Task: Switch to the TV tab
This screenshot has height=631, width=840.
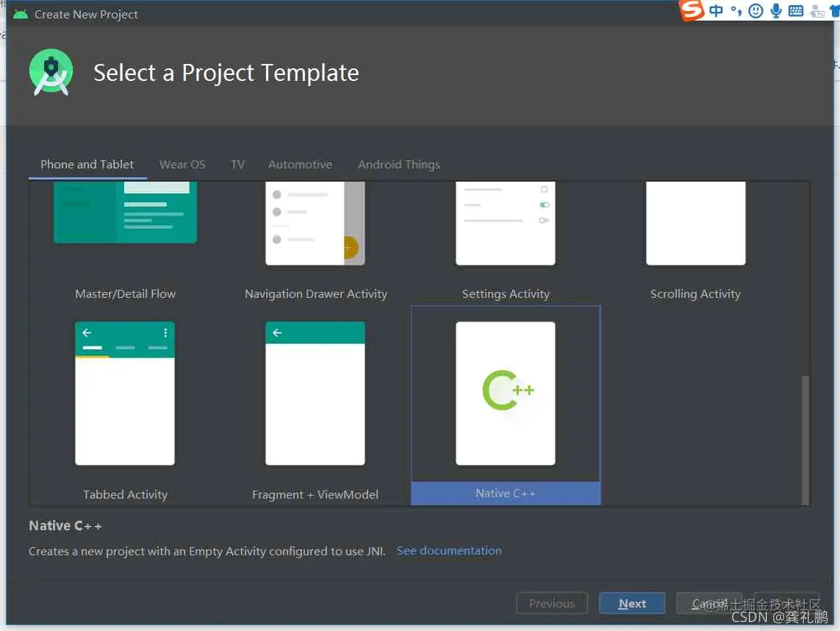Action: point(238,165)
